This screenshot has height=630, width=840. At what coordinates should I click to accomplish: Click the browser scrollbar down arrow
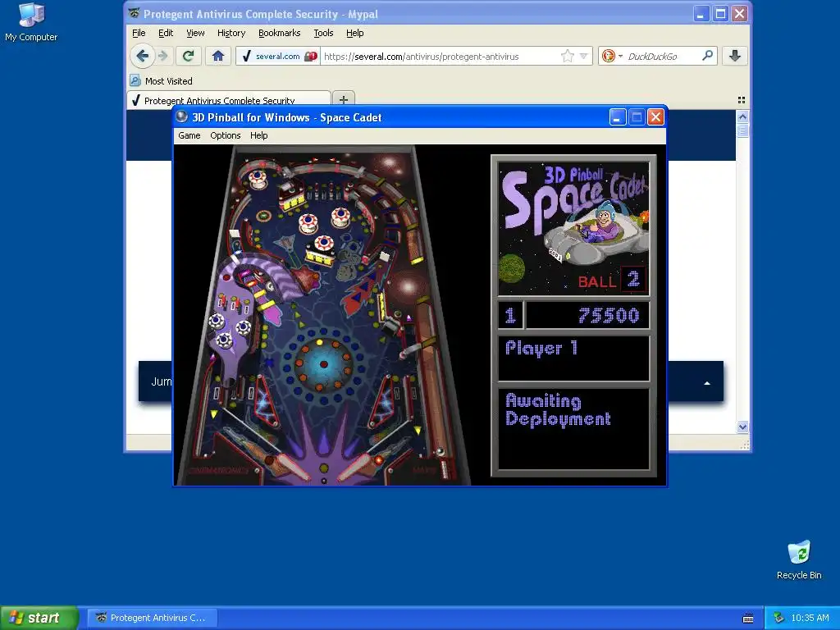(x=742, y=427)
